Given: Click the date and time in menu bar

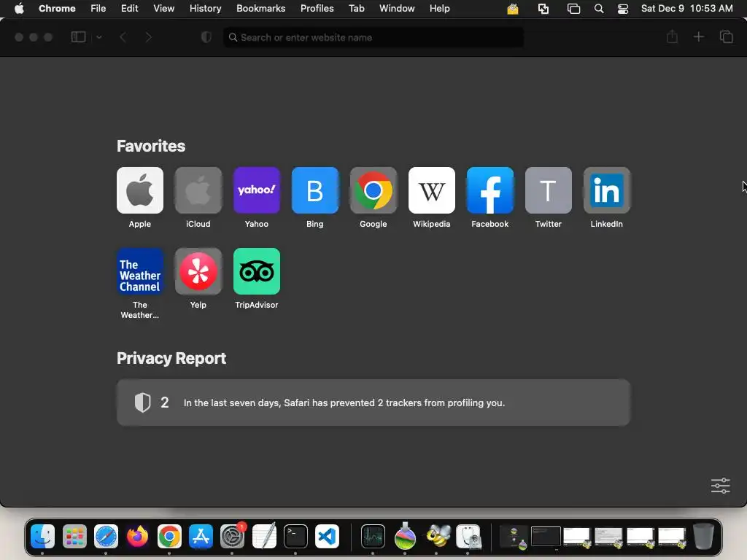Looking at the screenshot, I should (687, 9).
